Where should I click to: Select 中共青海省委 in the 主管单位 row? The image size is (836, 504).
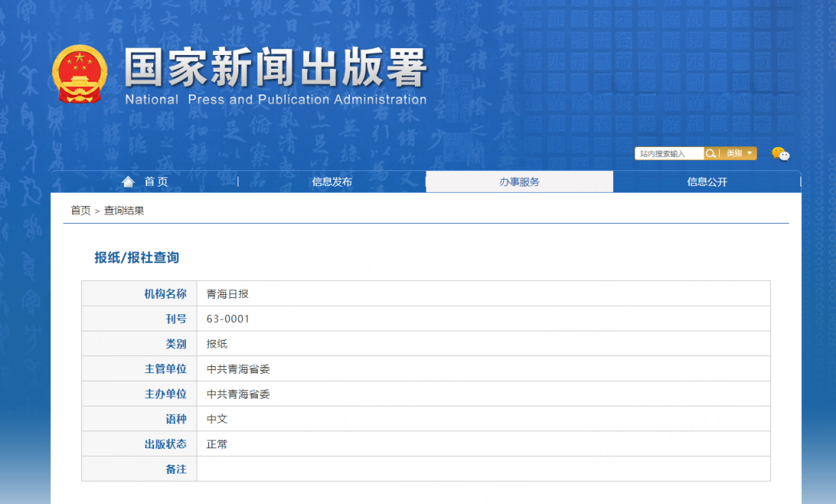click(238, 369)
